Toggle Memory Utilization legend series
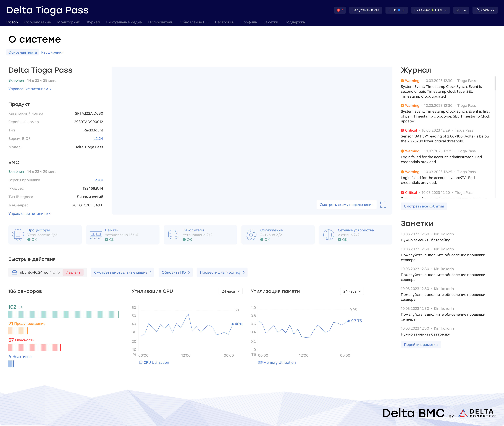This screenshot has width=504, height=426. pos(277,362)
